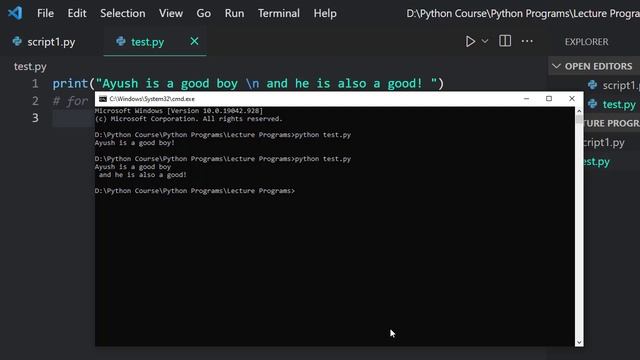Maximize the cmd.exe window
This screenshot has width=640, height=360.
[549, 99]
